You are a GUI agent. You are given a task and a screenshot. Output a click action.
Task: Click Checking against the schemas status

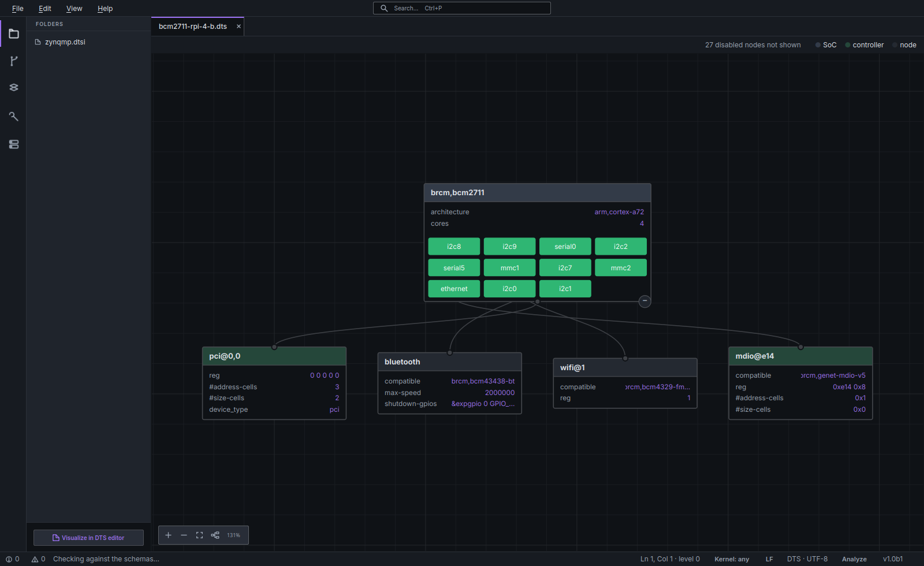tap(106, 559)
